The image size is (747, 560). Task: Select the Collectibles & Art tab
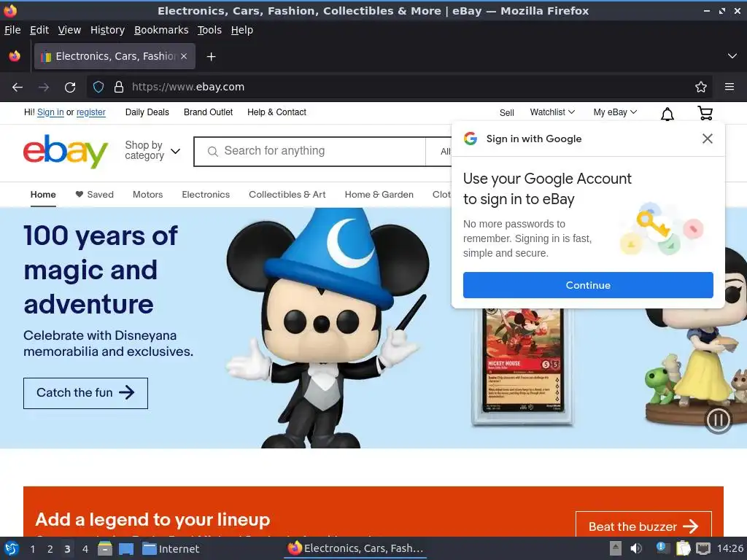click(x=287, y=194)
